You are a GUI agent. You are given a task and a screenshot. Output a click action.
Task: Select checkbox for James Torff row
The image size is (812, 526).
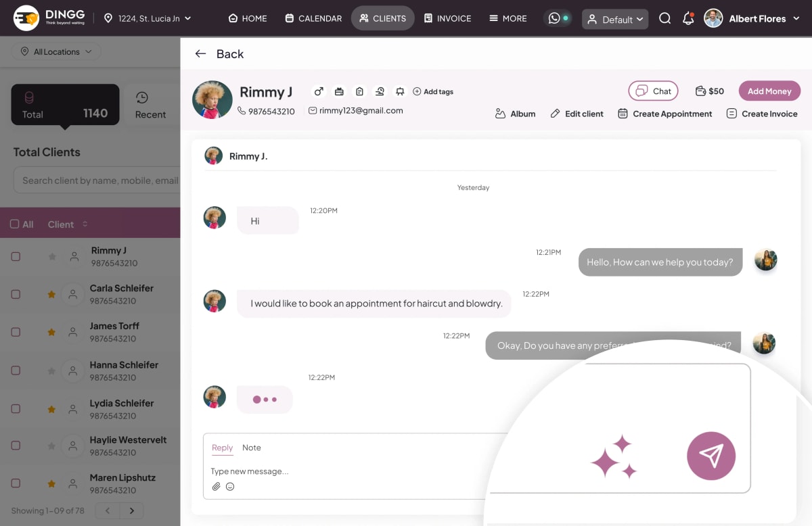16,333
